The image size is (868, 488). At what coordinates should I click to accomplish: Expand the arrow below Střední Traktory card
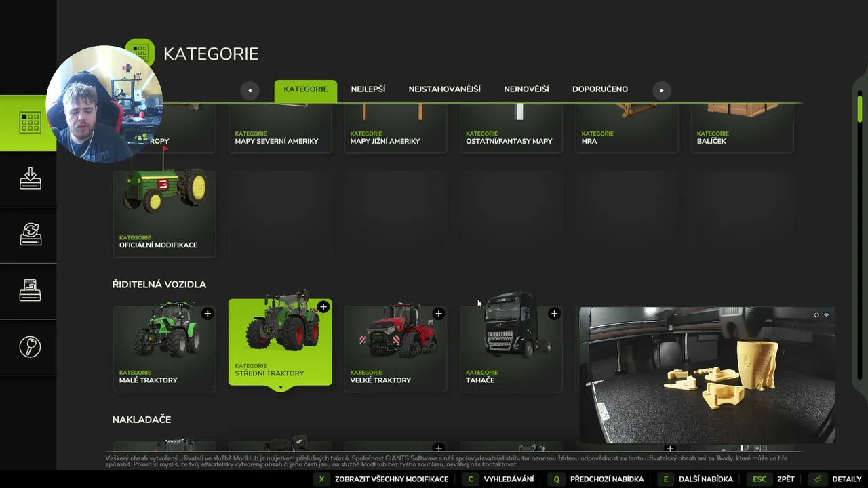(x=280, y=388)
